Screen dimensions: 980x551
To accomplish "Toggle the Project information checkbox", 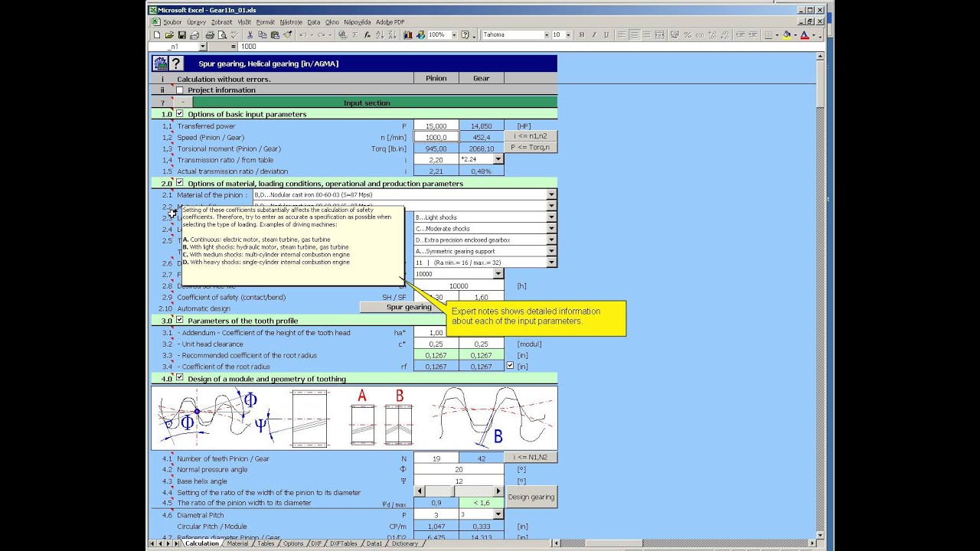I will point(180,90).
